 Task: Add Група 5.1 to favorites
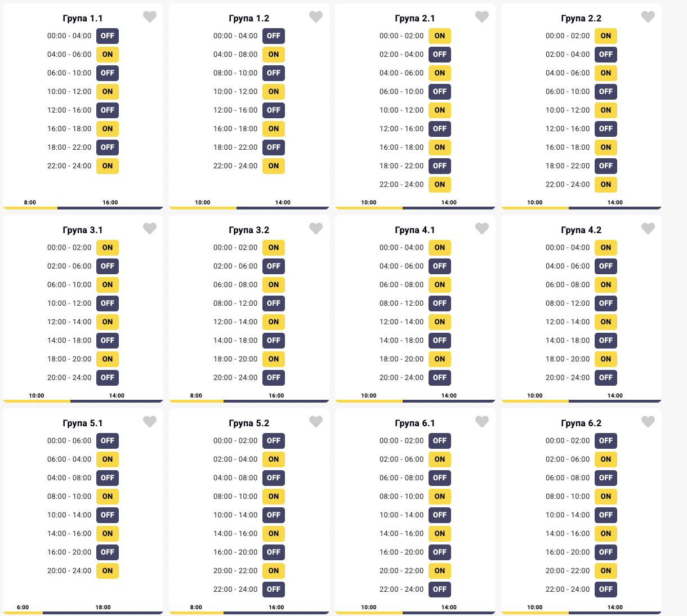[x=149, y=422]
